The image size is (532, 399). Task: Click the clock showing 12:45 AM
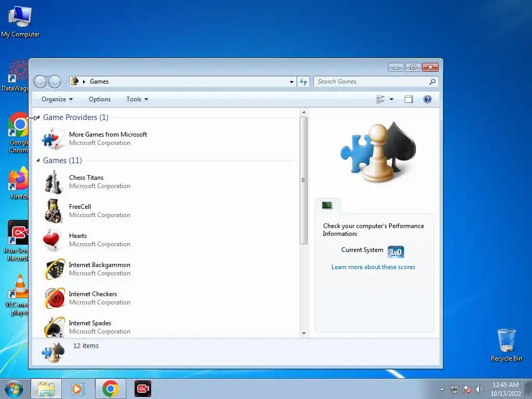coord(505,385)
